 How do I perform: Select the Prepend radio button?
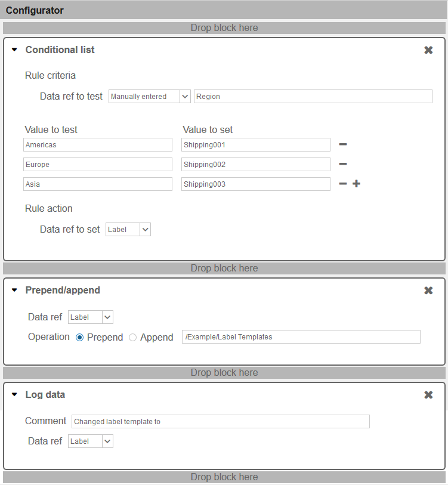click(80, 338)
